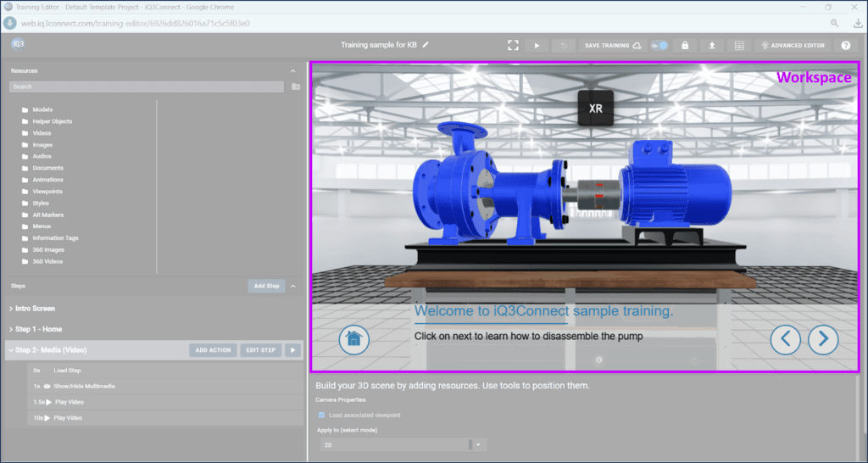Click the next arrow in the workspace

point(823,339)
